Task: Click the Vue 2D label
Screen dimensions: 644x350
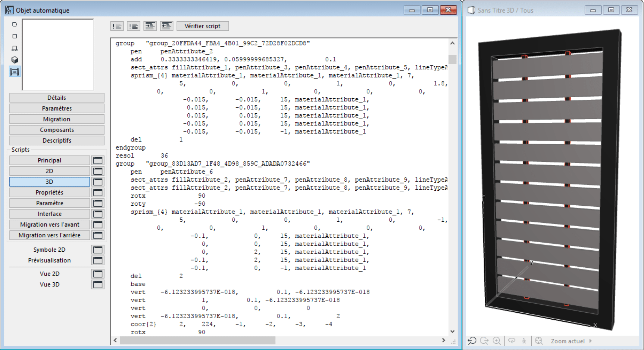Action: pos(50,274)
